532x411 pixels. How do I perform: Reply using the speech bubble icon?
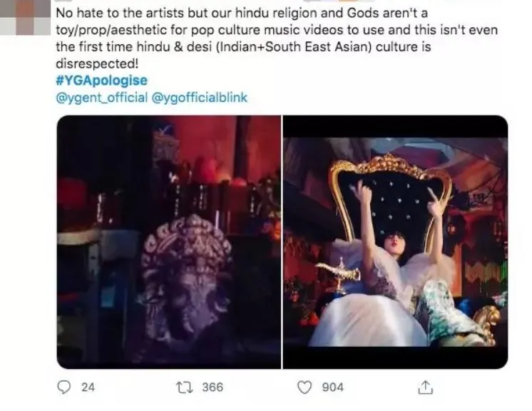(64, 387)
